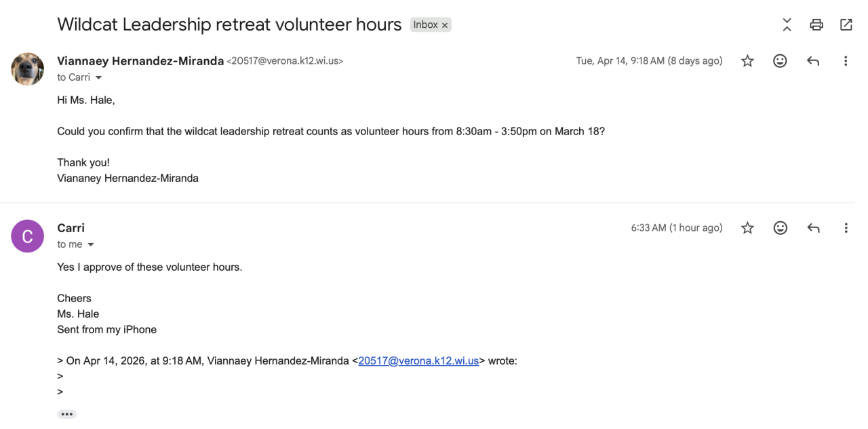868x429 pixels.
Task: Add emoji reaction to Viannaey's message
Action: (x=780, y=61)
